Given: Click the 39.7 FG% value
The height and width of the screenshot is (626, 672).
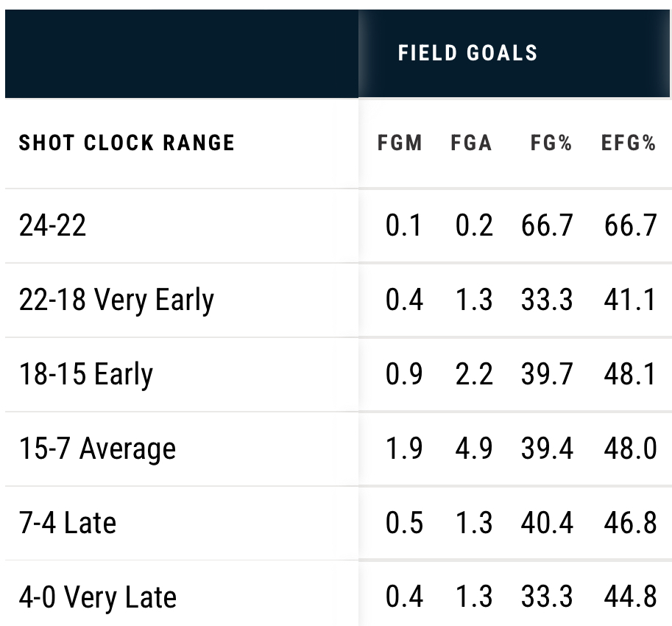Looking at the screenshot, I should pos(547,374).
